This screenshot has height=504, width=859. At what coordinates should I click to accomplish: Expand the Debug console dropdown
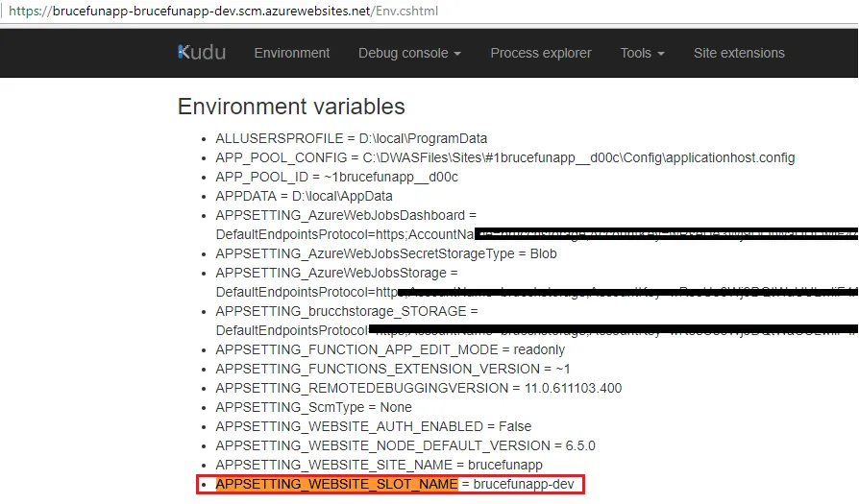pyautogui.click(x=409, y=53)
